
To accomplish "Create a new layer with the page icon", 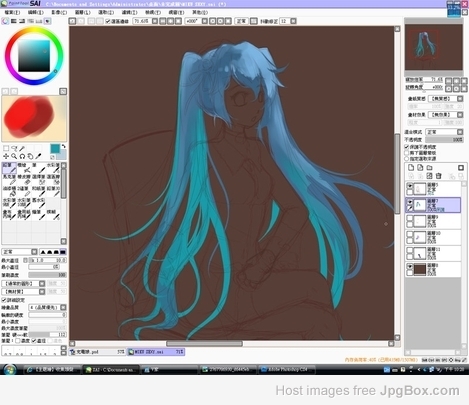I will click(411, 167).
